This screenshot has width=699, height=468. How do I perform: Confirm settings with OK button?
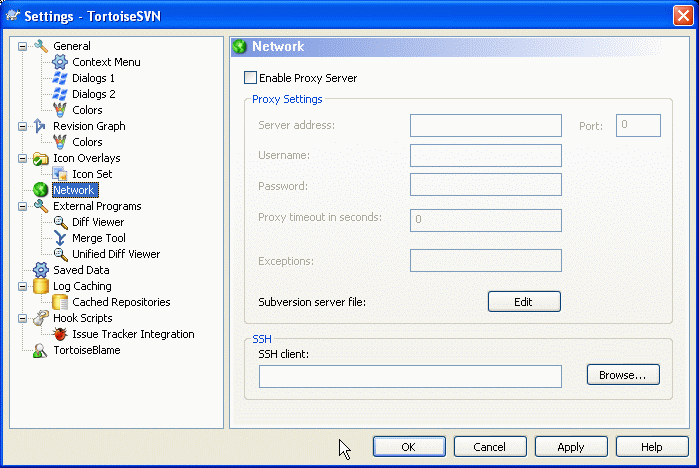(x=409, y=447)
